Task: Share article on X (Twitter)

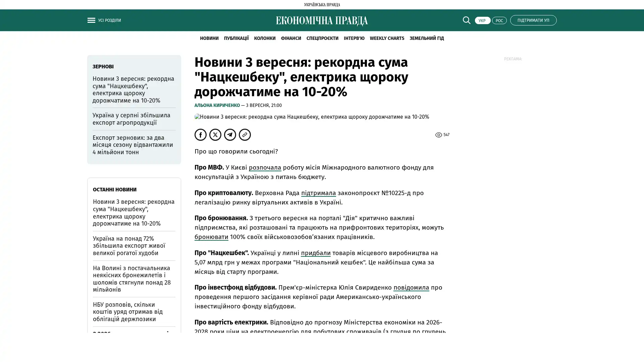Action: [x=215, y=135]
